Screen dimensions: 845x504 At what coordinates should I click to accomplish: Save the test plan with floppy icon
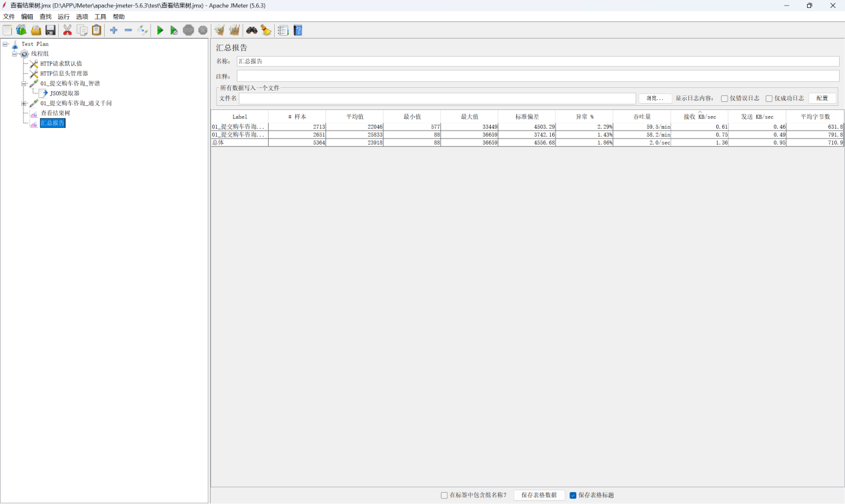coord(51,30)
